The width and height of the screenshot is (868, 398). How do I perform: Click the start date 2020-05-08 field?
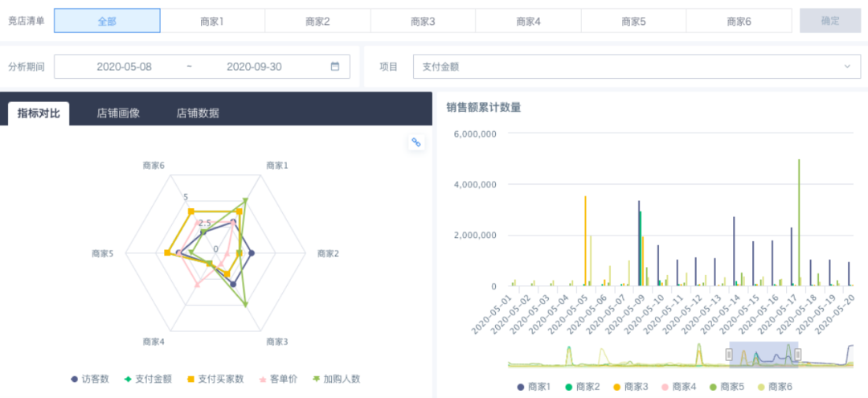124,67
